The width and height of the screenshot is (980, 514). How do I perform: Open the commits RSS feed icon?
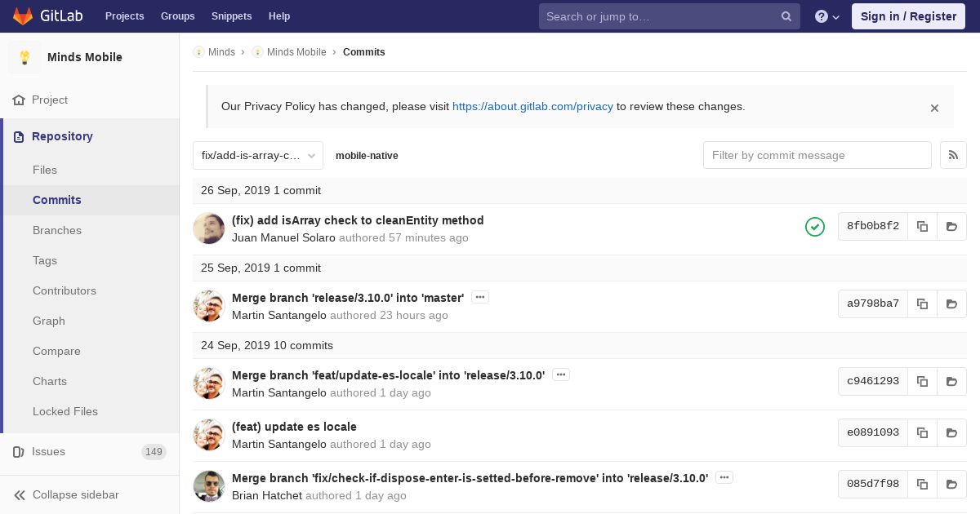click(953, 155)
